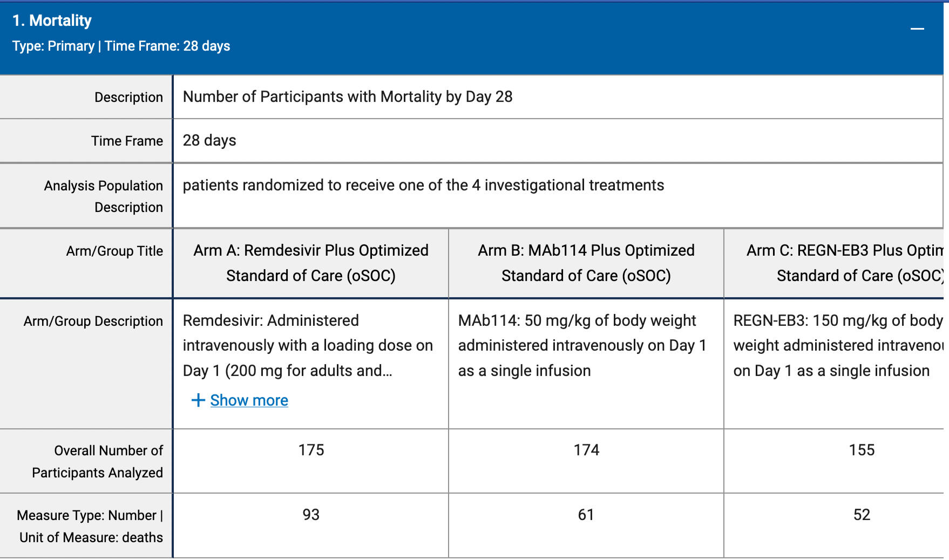Click the plus icon beside Show more
949x560 pixels.
click(x=198, y=400)
